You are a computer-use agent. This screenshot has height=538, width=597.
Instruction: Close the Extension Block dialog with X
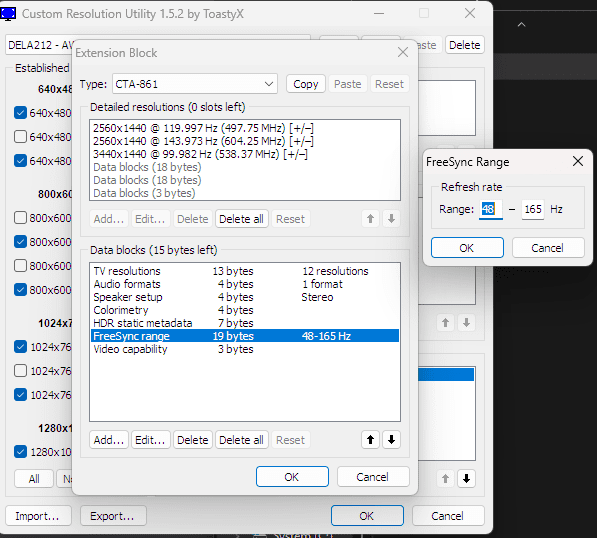tap(403, 52)
